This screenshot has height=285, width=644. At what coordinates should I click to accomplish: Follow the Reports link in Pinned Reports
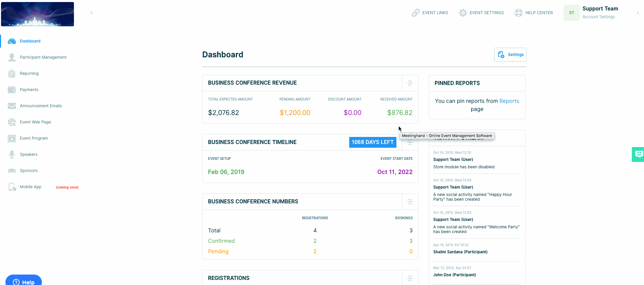(509, 101)
